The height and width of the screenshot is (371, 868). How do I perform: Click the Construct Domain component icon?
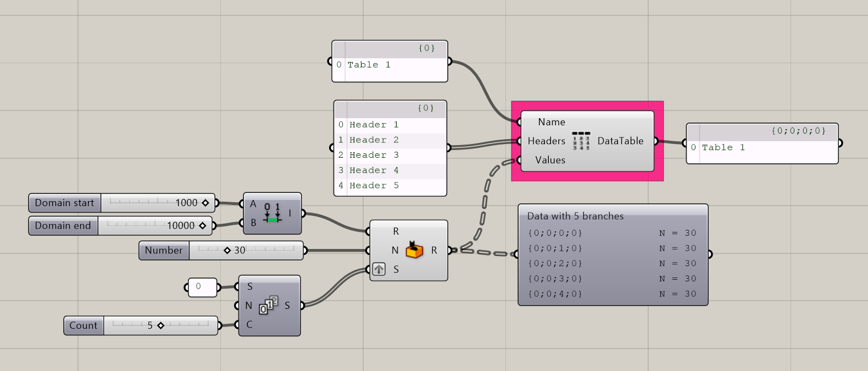point(272,213)
